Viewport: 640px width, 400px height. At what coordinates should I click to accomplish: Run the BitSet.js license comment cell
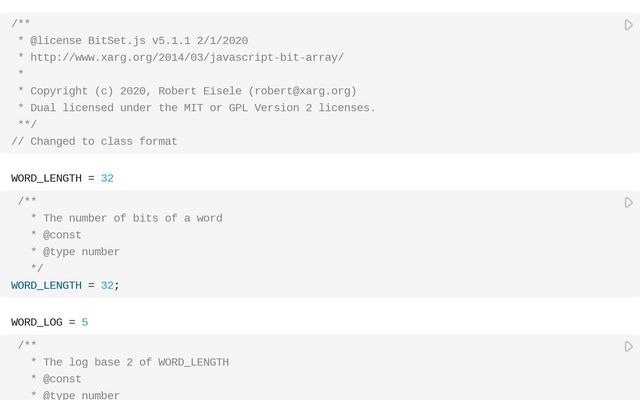629,25
